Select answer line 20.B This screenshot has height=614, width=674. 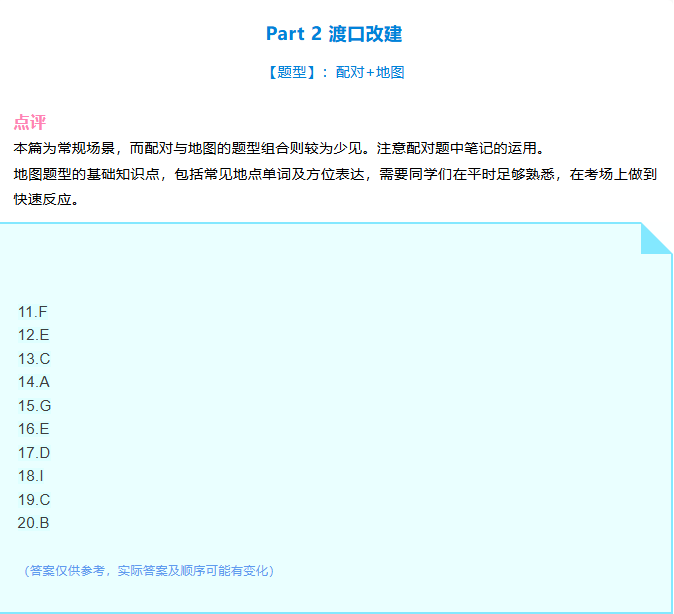34,523
